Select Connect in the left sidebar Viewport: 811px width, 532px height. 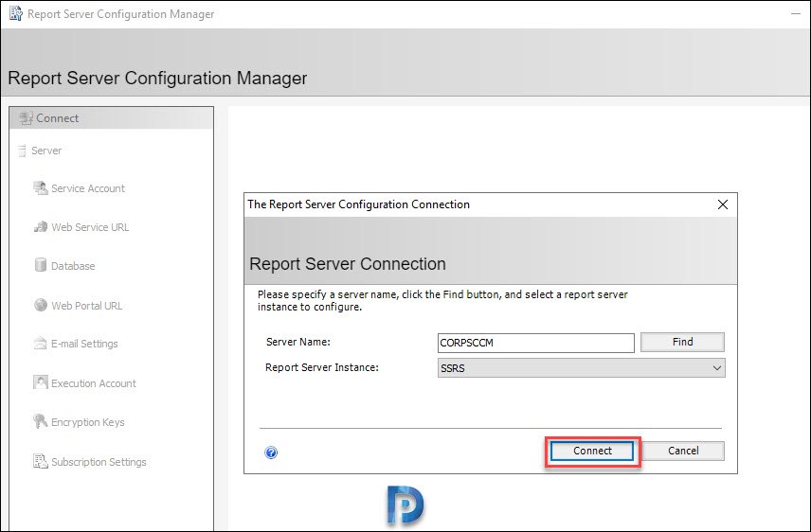(x=111, y=118)
